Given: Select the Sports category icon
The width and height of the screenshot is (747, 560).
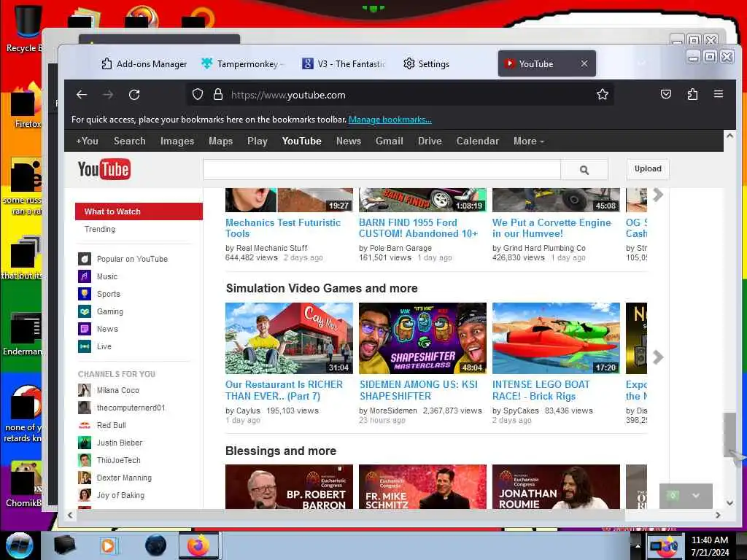Looking at the screenshot, I should click(85, 294).
